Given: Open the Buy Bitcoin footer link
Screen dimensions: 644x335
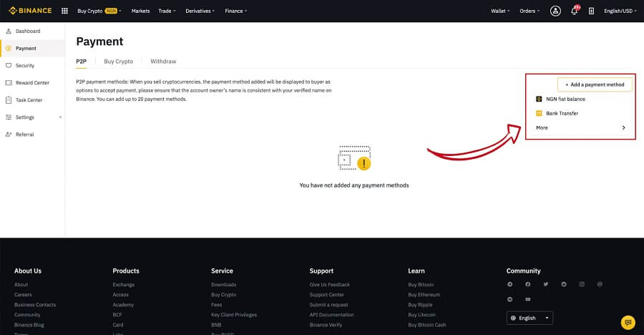Looking at the screenshot, I should pos(421,284).
